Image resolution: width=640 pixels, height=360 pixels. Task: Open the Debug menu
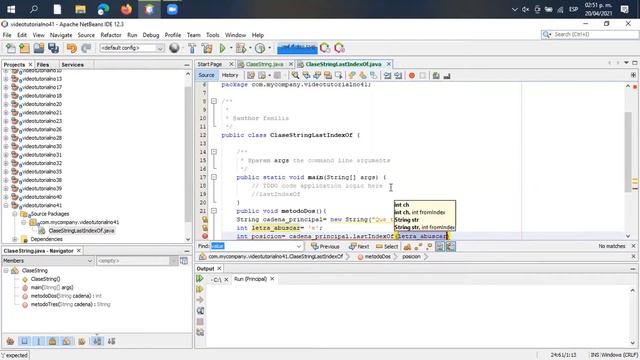tap(151, 35)
